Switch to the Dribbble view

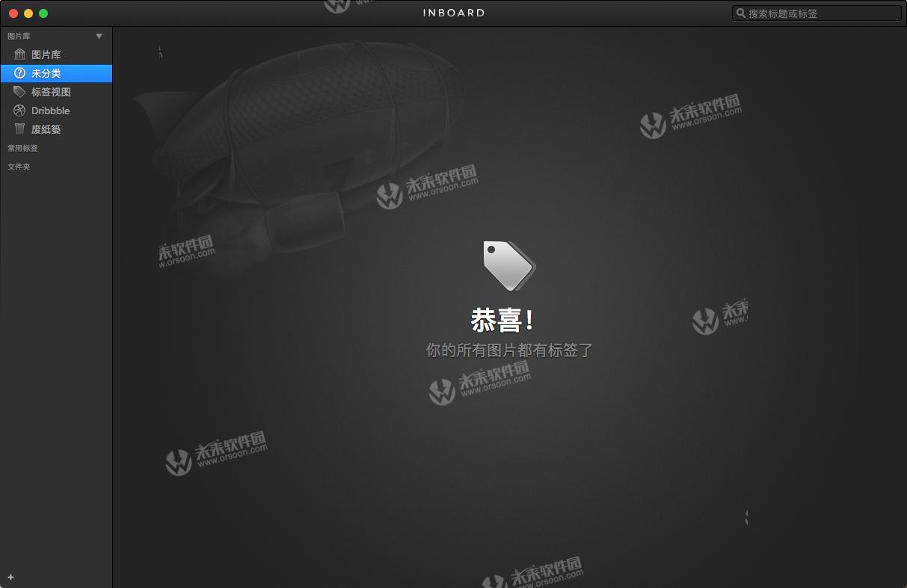point(52,110)
